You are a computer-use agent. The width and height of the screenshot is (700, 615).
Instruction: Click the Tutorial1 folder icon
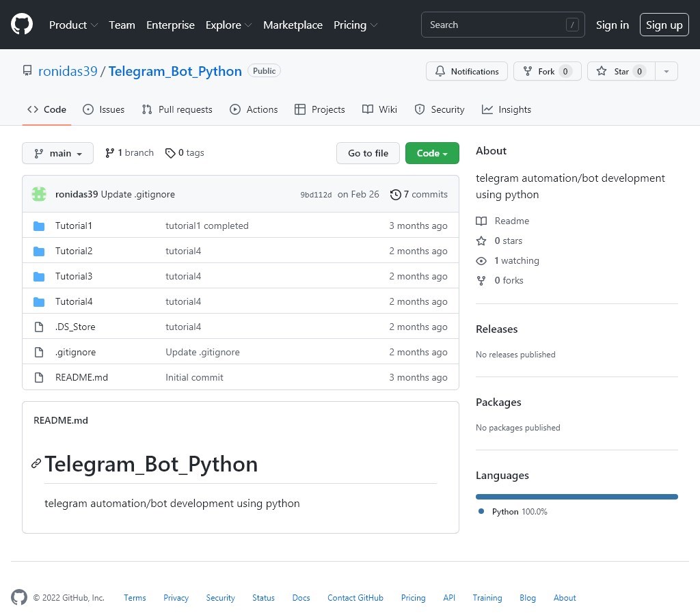(39, 226)
